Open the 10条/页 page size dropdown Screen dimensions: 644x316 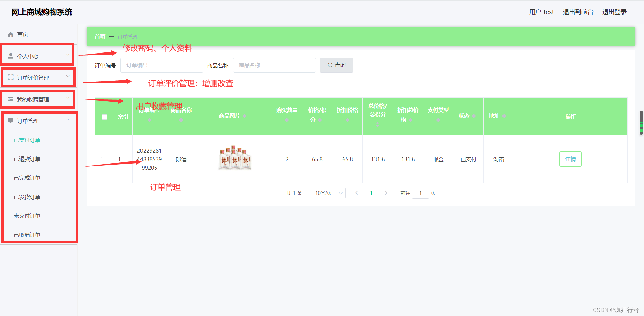326,193
